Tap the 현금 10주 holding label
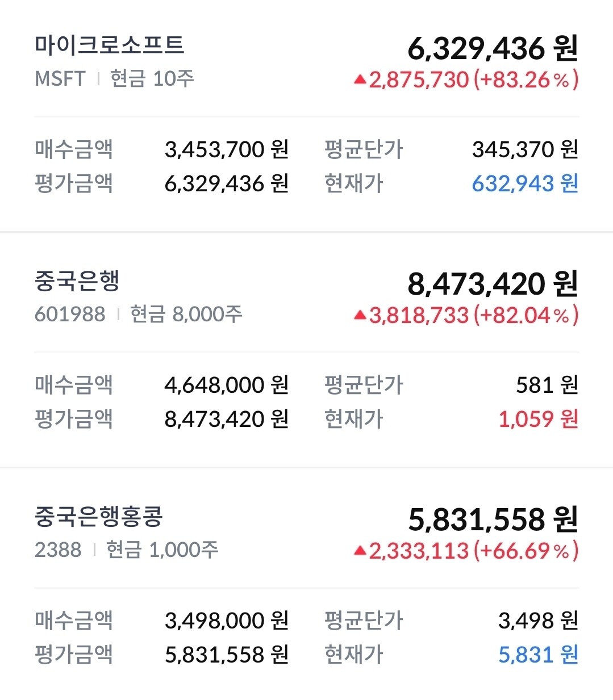 152,78
